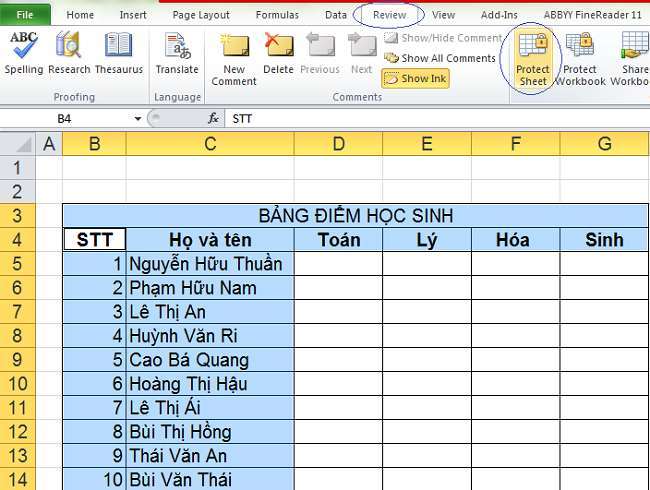
Task: Insert function with fx button
Action: coord(213,119)
